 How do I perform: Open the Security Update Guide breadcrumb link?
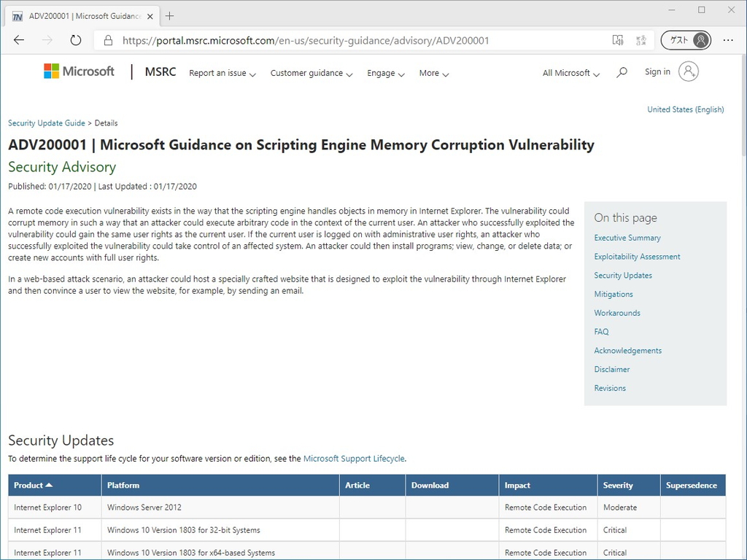47,122
